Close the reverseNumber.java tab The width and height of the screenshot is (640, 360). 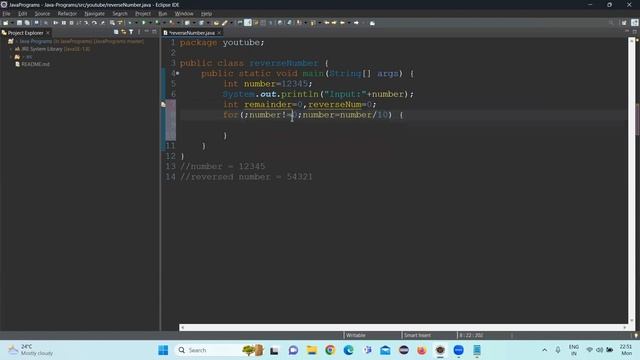(219, 33)
